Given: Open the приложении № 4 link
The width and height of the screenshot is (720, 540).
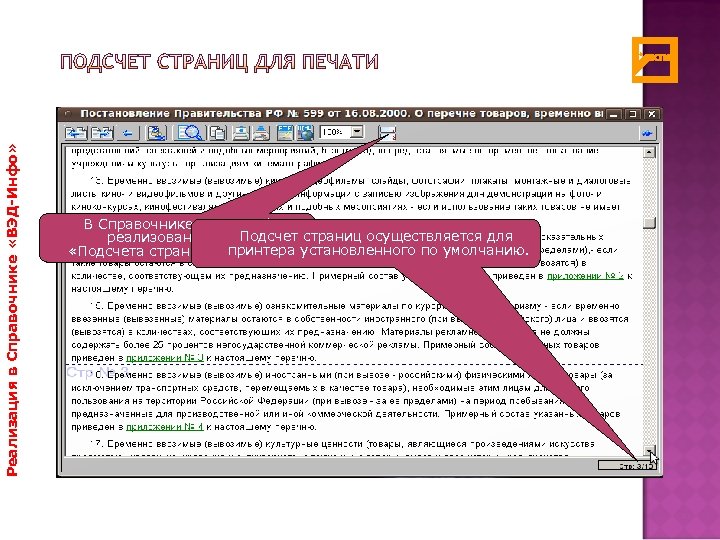Looking at the screenshot, I should pyautogui.click(x=165, y=427).
